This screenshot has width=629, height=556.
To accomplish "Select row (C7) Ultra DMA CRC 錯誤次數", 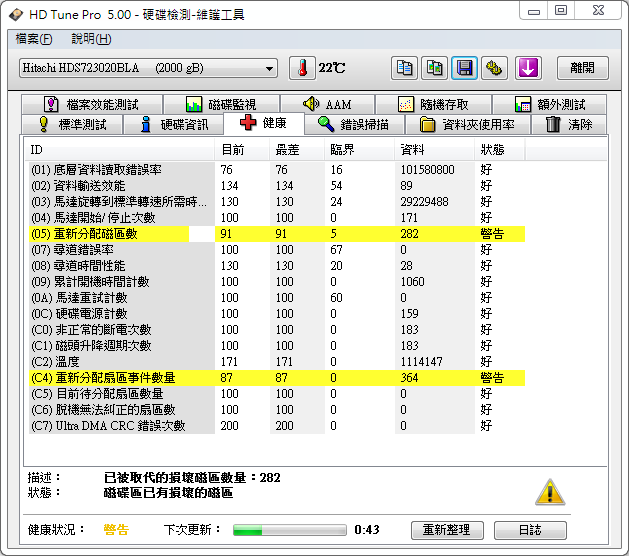I will (277, 426).
